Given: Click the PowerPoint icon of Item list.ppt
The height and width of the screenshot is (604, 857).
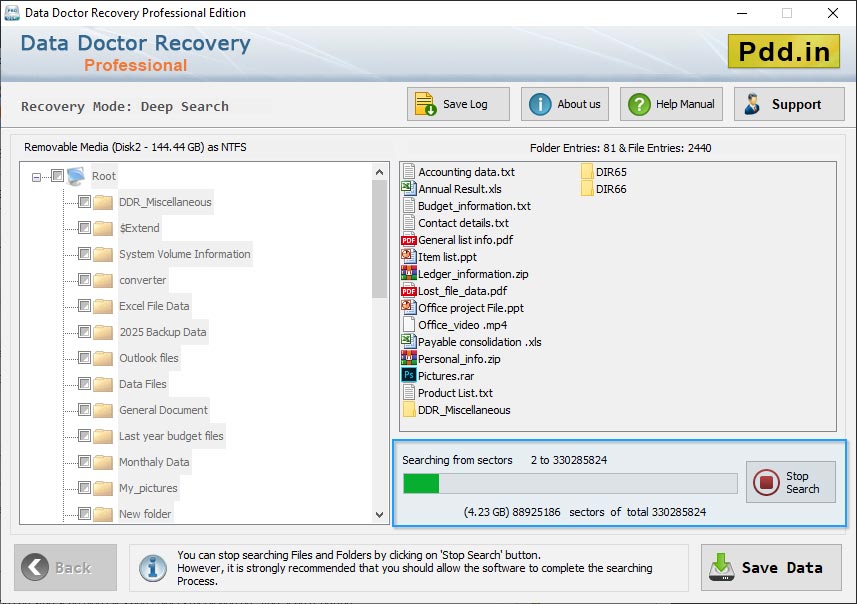Looking at the screenshot, I should coord(409,256).
